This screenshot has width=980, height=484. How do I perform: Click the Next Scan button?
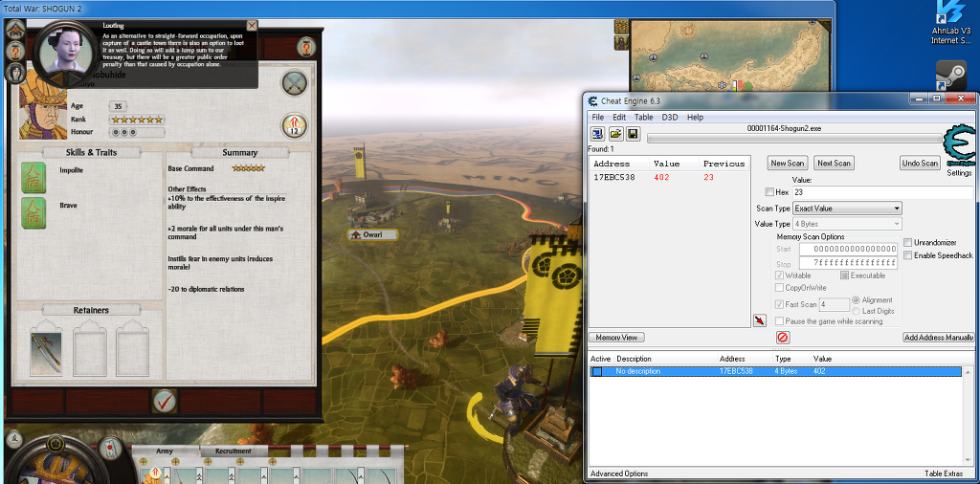tap(834, 163)
